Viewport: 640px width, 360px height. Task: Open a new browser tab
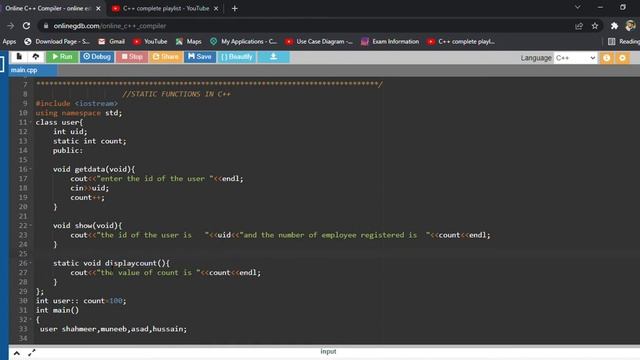pyautogui.click(x=235, y=8)
